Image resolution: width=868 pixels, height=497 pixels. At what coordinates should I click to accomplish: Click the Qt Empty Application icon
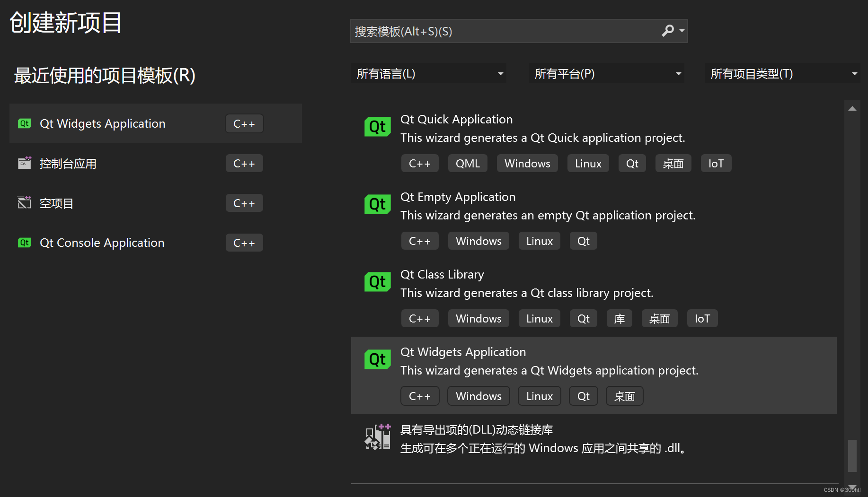[377, 204]
